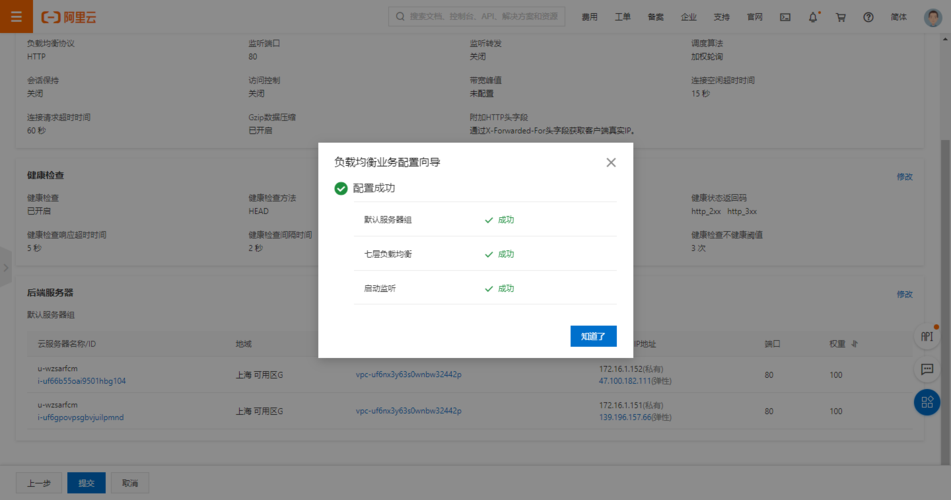Select the 默认服务器组 status row text
Screen dimensions: 951x500
[x=388, y=220]
